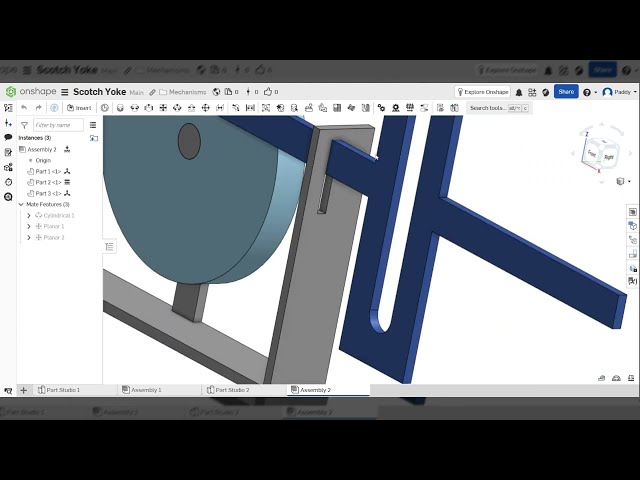The width and height of the screenshot is (640, 480).
Task: Click the clock icon beside Insert
Action: tap(105, 108)
